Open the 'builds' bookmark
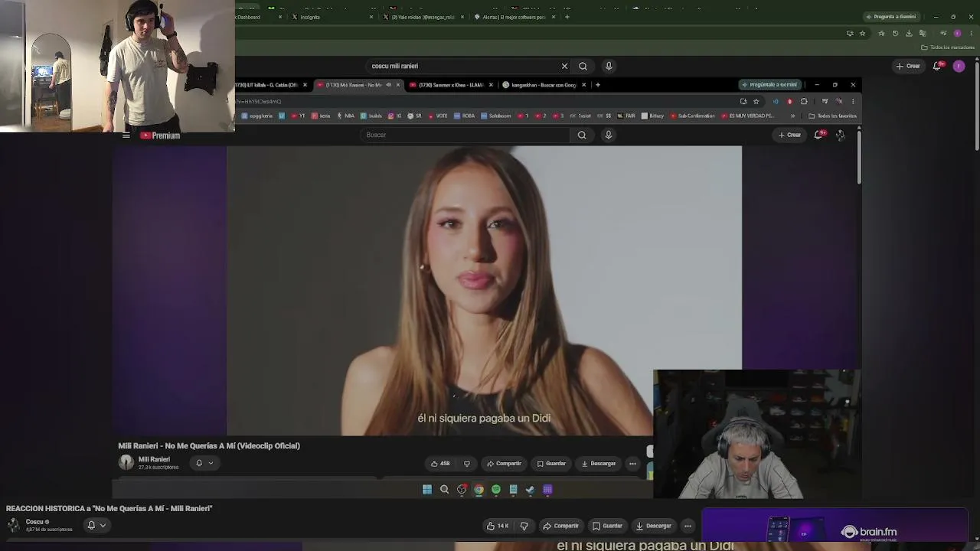The image size is (980, 551). [371, 116]
